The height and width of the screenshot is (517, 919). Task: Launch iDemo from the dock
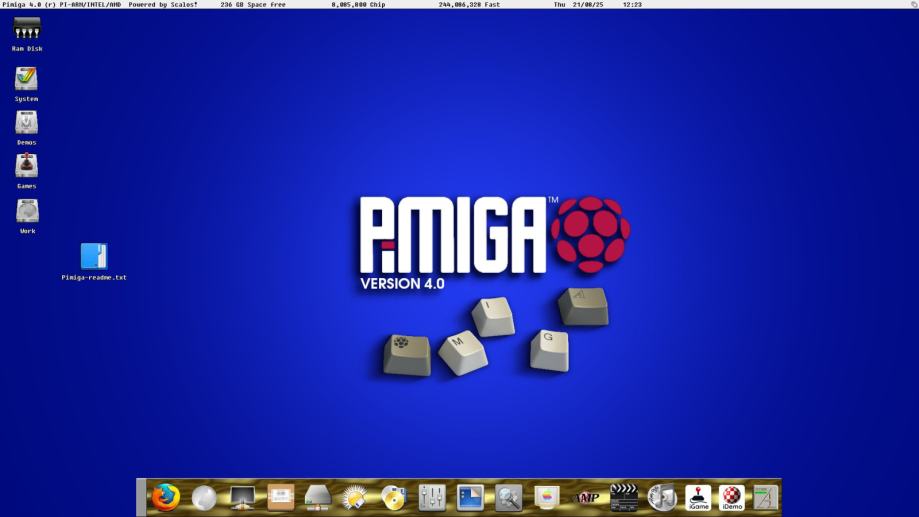(732, 498)
